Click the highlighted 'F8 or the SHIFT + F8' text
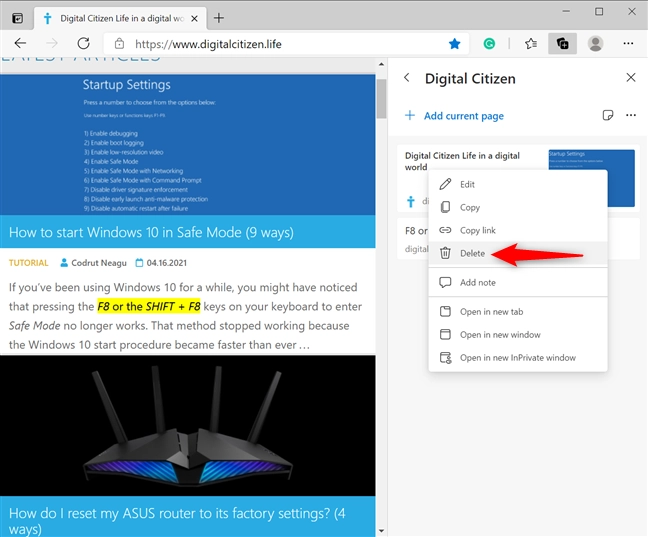Viewport: 648px width, 537px height. pyautogui.click(x=149, y=306)
